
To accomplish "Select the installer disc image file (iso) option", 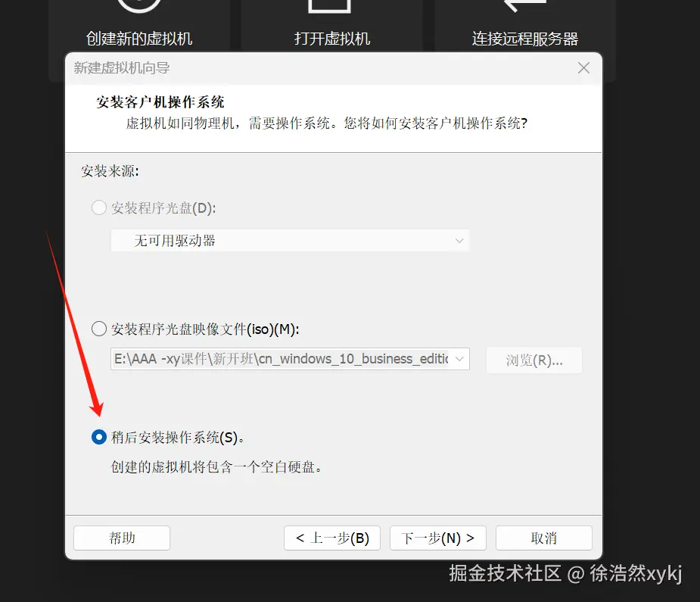I will (x=98, y=329).
